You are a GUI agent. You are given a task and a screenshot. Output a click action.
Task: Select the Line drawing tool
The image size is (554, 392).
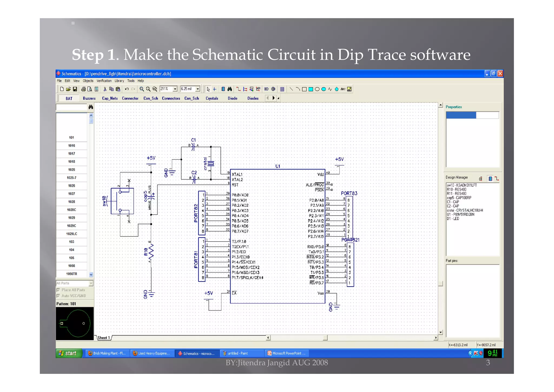(x=291, y=89)
